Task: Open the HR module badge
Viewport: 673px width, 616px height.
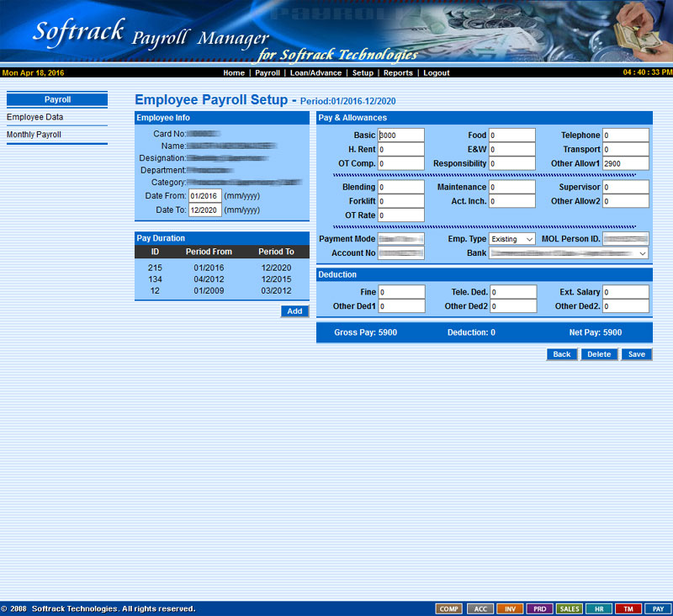Action: 598,608
